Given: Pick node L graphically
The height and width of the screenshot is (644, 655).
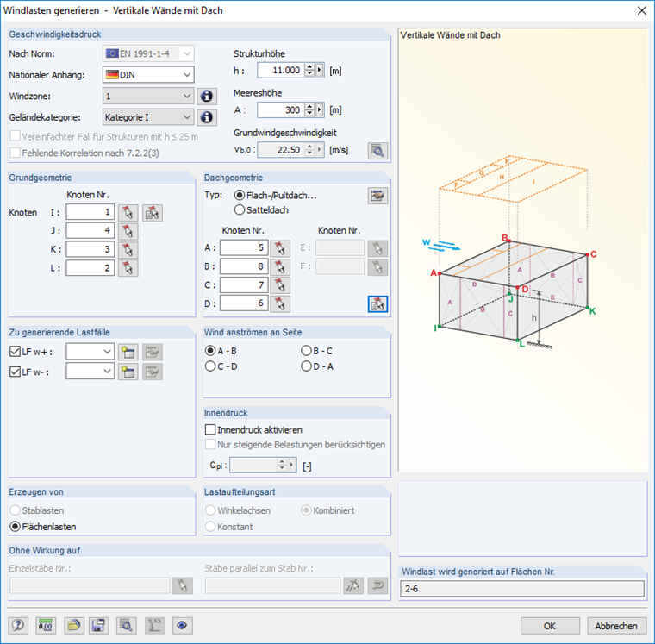Looking at the screenshot, I should 128,268.
